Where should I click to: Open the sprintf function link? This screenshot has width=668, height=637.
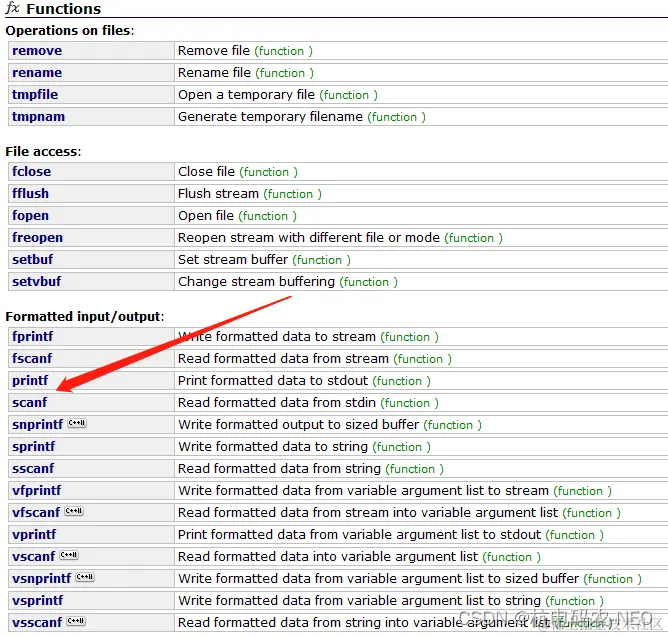(x=34, y=447)
